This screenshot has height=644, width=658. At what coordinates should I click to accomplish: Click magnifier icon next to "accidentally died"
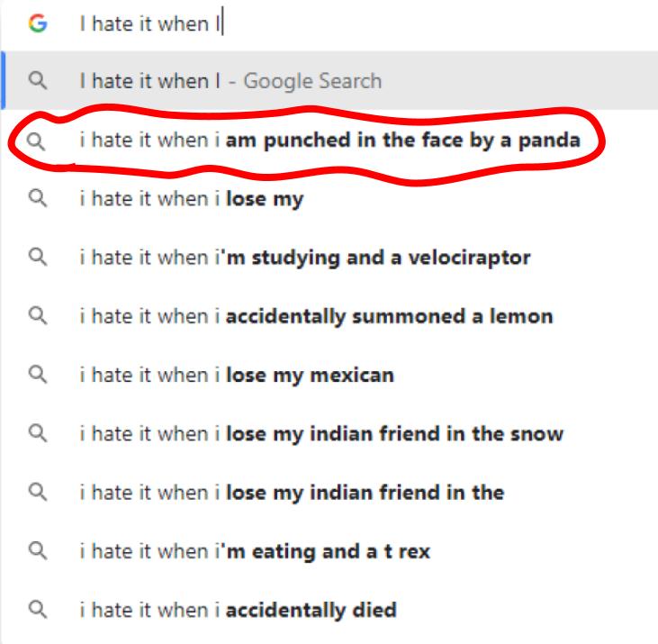click(x=37, y=610)
